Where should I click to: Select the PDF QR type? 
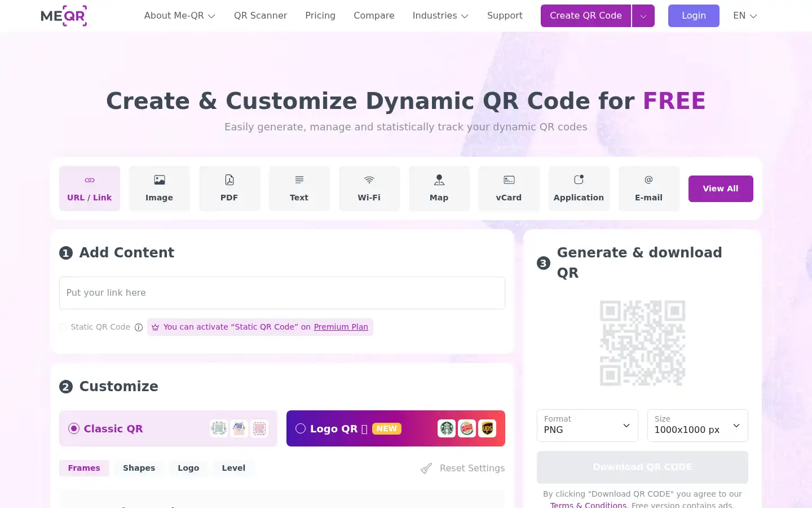(230, 189)
